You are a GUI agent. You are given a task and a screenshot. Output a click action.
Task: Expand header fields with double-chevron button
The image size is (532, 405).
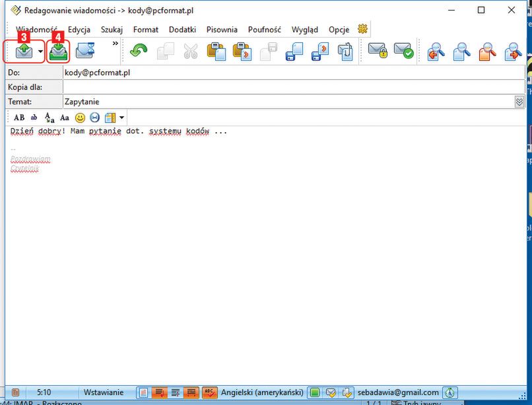pyautogui.click(x=519, y=102)
